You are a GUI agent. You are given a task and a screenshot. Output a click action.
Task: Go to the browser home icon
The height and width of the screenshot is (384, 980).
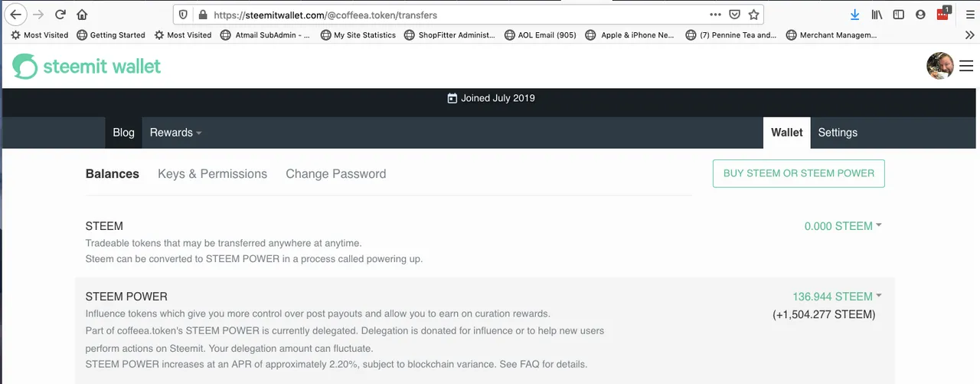coord(82,15)
